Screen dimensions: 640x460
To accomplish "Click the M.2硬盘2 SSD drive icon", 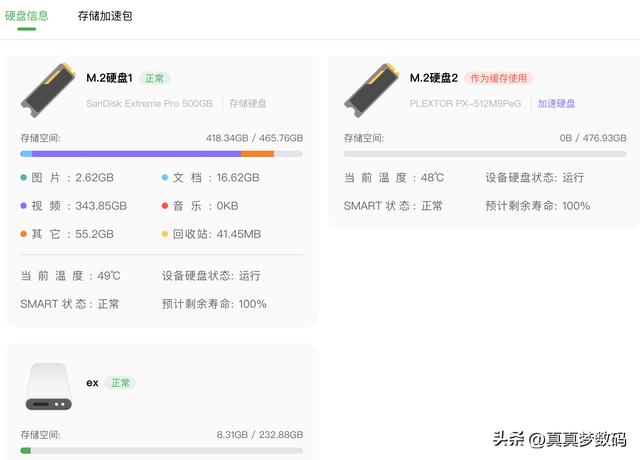I will point(371,90).
